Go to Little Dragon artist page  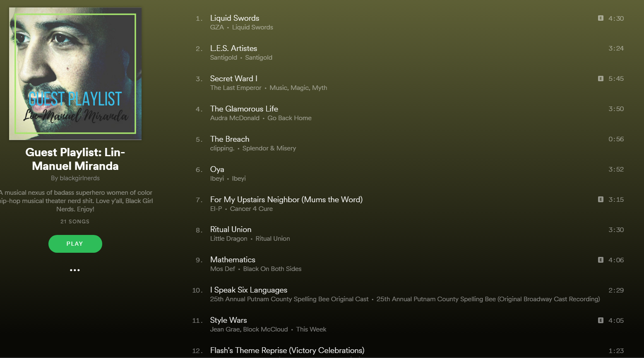click(x=228, y=239)
